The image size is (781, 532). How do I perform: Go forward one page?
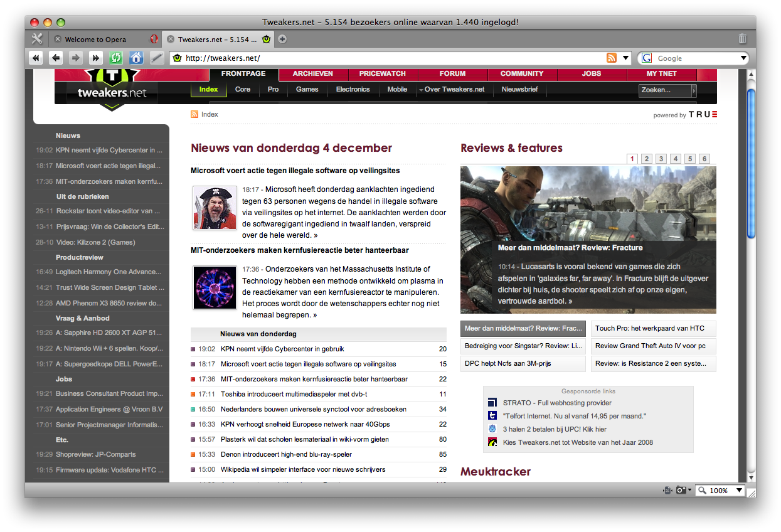(x=75, y=58)
